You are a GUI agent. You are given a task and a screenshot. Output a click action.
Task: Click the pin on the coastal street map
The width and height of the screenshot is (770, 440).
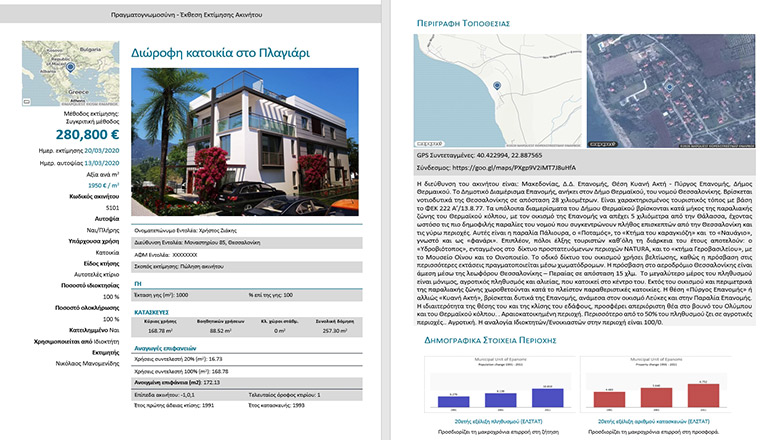(x=497, y=86)
